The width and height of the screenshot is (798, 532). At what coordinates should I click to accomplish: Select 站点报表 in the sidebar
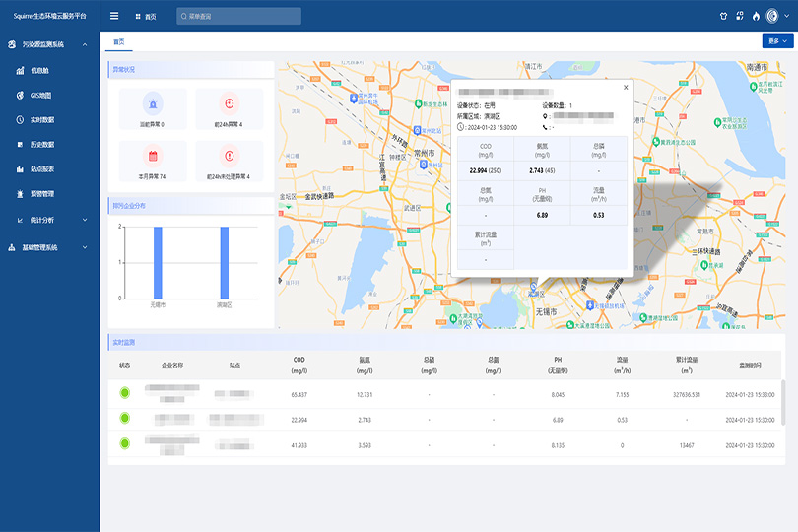pos(41,168)
